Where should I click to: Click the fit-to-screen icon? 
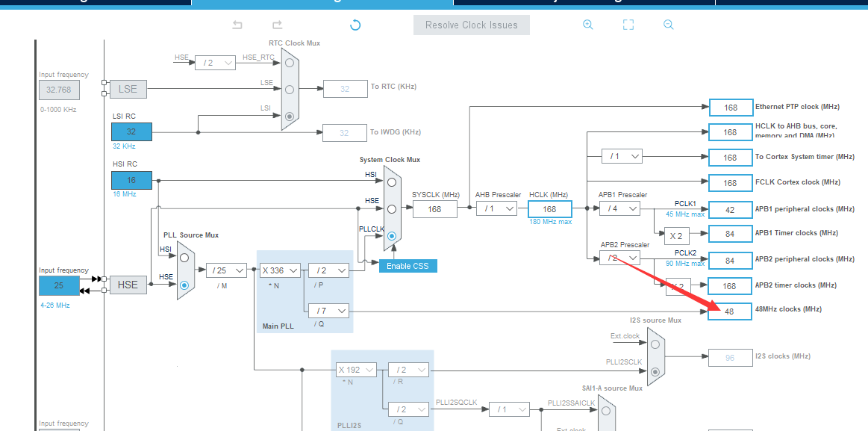(x=628, y=25)
